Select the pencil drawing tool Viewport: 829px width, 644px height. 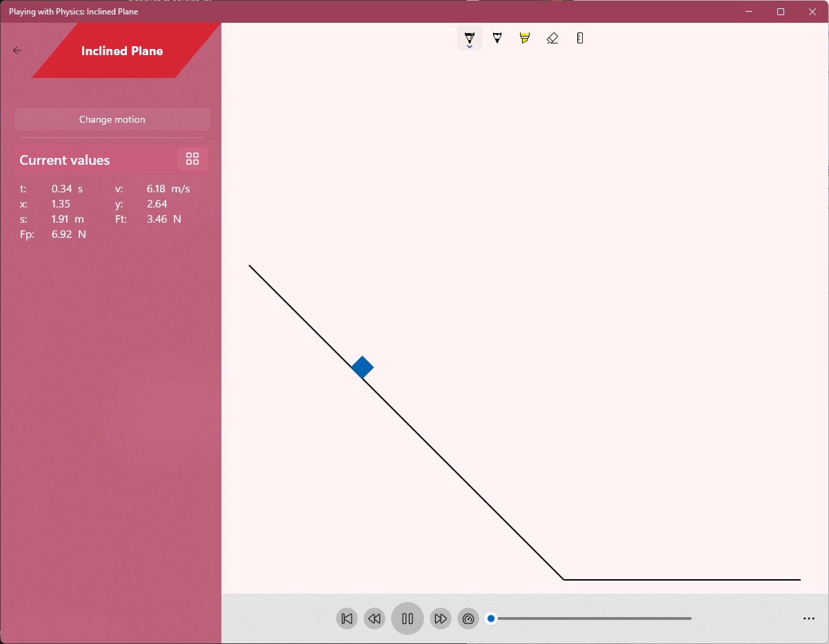coord(497,38)
